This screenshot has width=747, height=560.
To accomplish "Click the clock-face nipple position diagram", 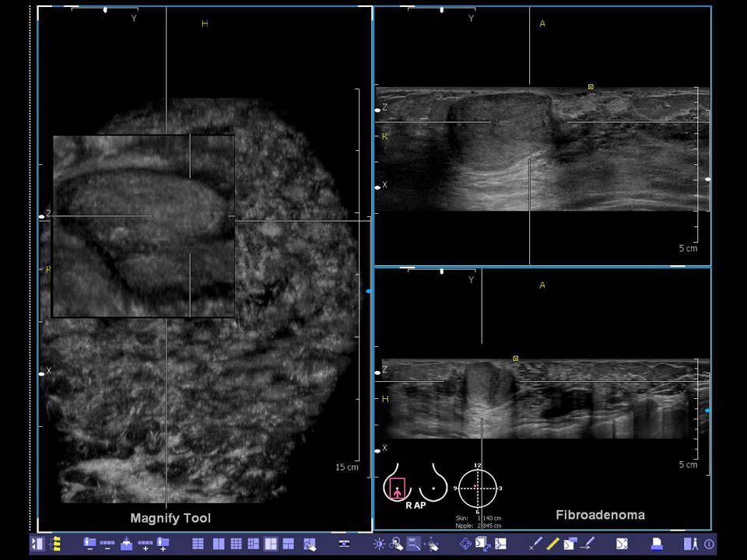I will [x=478, y=488].
